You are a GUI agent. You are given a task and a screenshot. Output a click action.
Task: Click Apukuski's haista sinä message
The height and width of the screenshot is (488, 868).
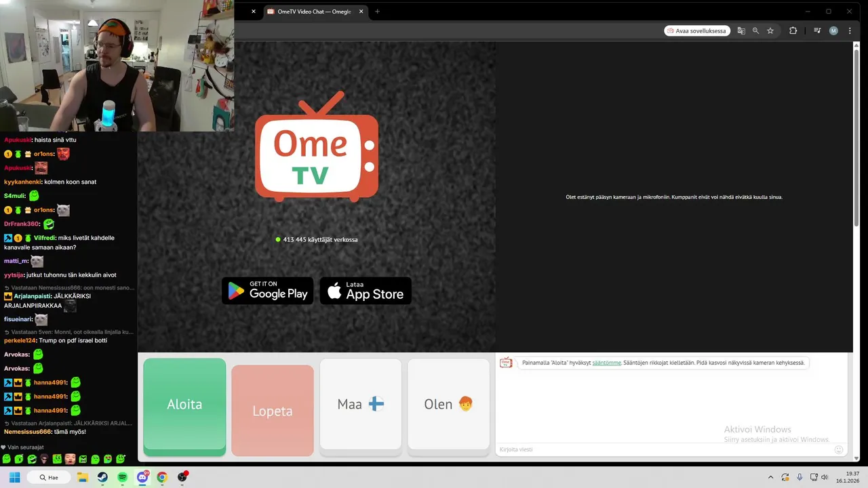pyautogui.click(x=40, y=140)
